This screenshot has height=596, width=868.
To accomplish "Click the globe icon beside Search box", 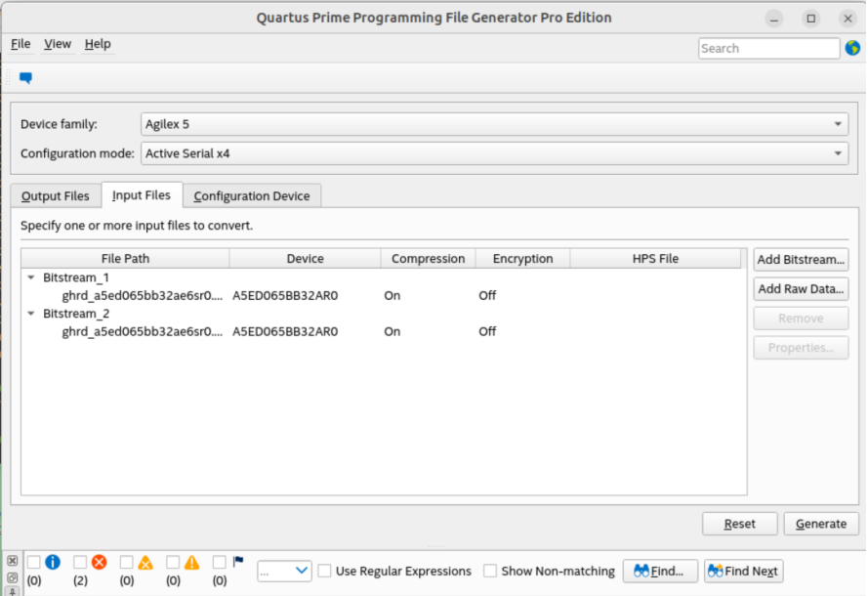I will click(850, 48).
